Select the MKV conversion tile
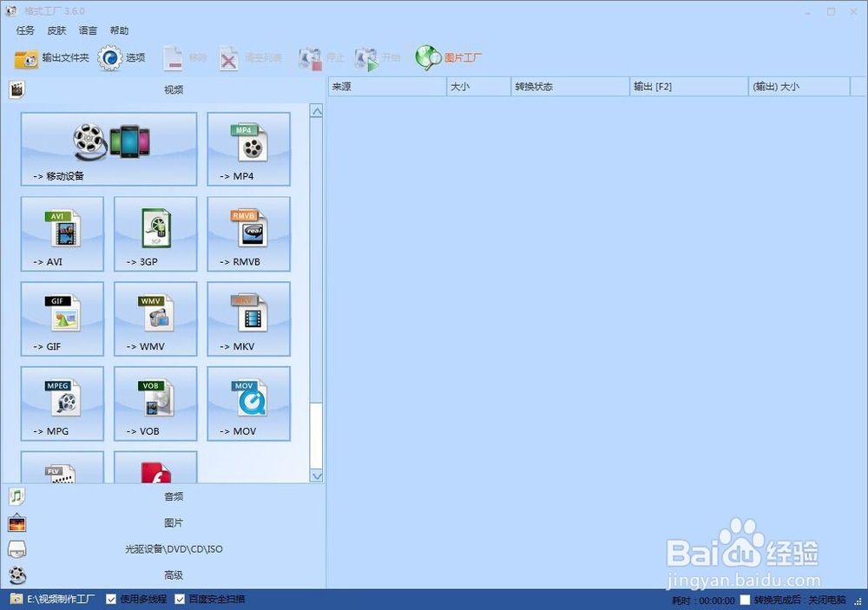868x610 pixels. [248, 318]
